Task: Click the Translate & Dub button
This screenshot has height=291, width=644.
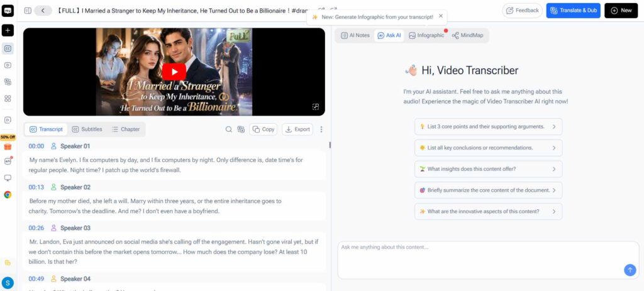Action: [574, 11]
